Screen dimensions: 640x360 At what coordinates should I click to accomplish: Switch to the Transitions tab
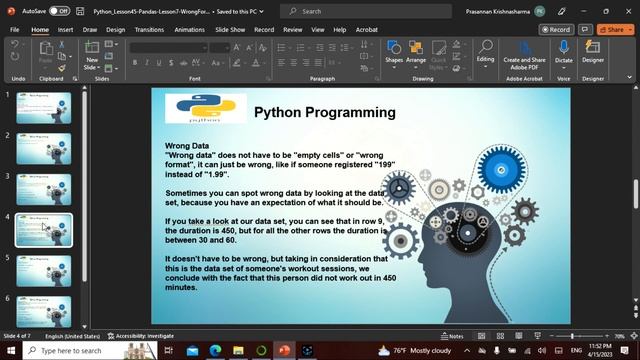click(149, 30)
